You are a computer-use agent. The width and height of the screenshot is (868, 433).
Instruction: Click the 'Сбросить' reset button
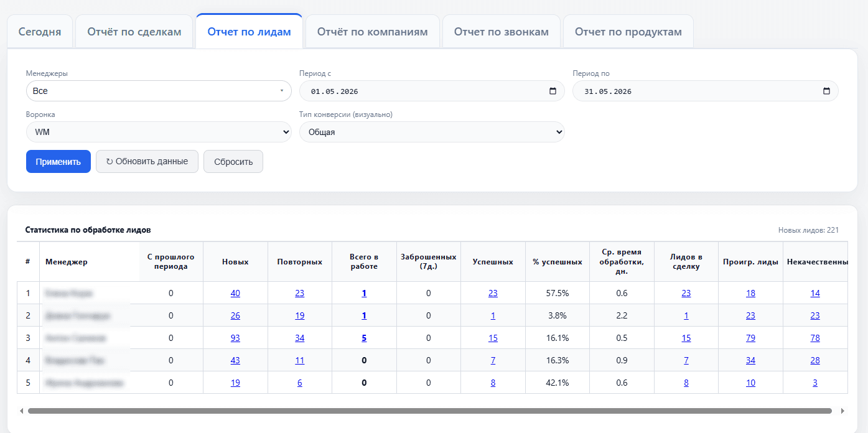(x=233, y=162)
